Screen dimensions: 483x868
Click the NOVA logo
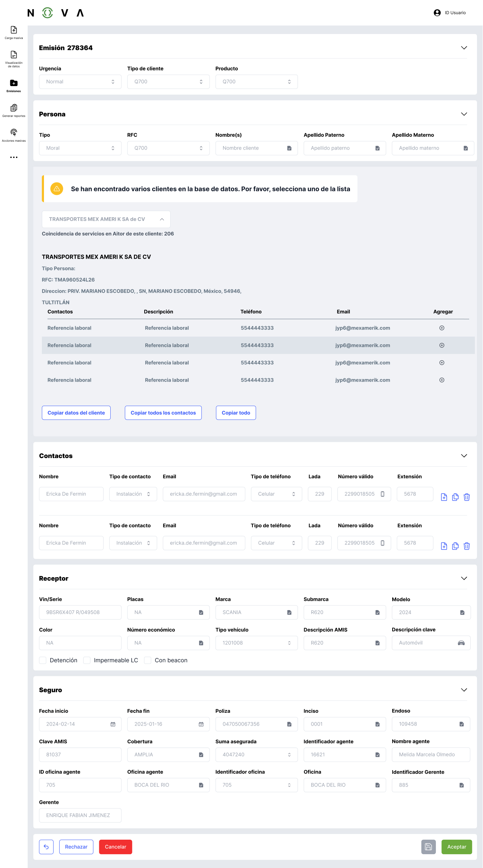[x=56, y=13]
